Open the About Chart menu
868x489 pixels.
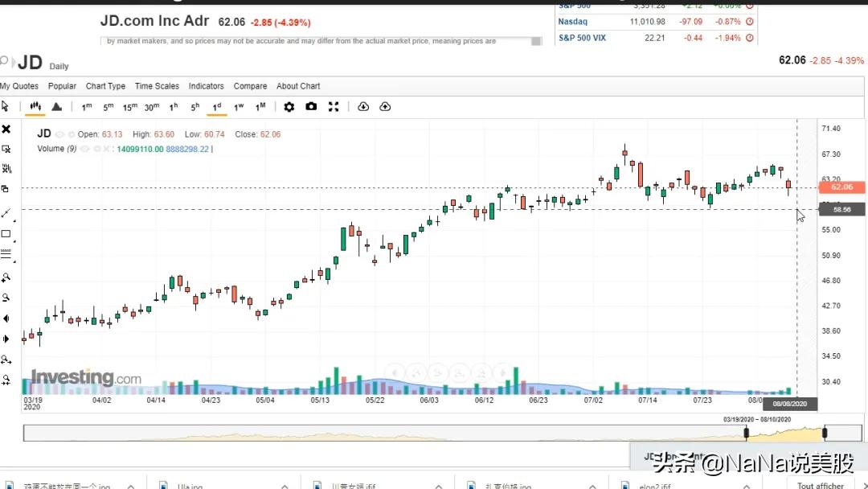click(298, 86)
